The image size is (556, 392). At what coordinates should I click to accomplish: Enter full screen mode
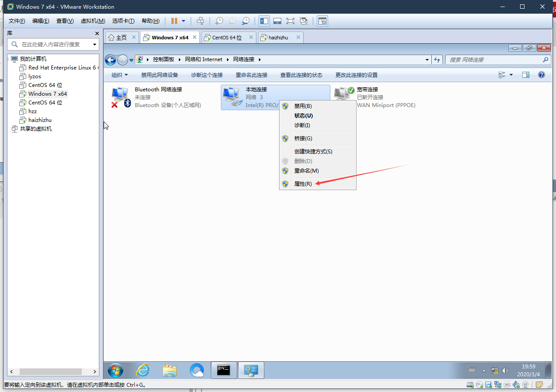pos(290,21)
